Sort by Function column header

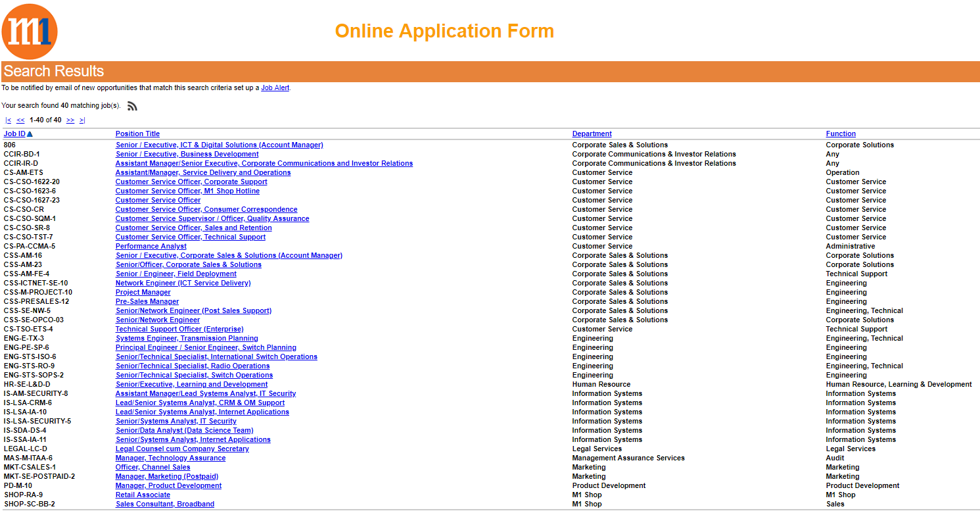[841, 134]
